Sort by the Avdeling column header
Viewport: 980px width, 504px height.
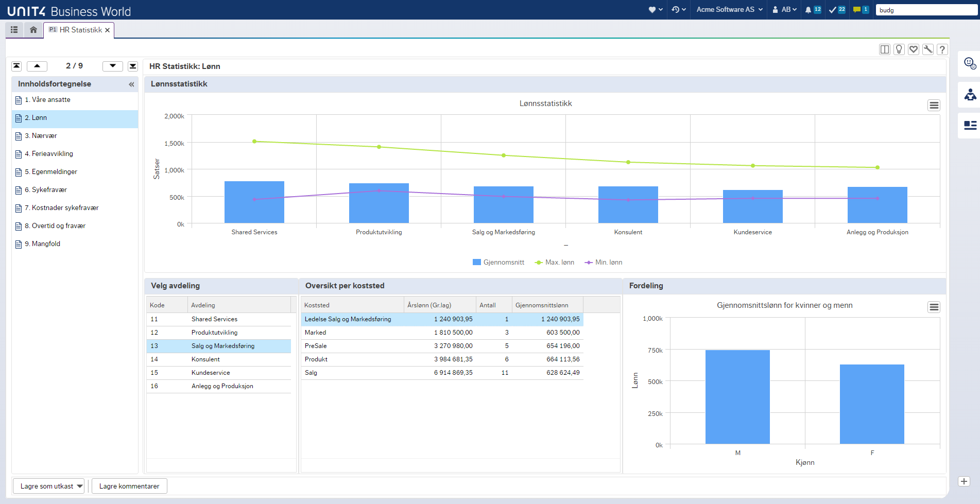pos(239,305)
